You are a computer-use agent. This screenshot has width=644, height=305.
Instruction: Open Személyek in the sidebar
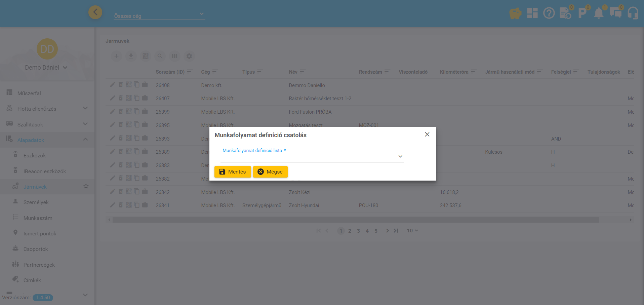click(36, 202)
